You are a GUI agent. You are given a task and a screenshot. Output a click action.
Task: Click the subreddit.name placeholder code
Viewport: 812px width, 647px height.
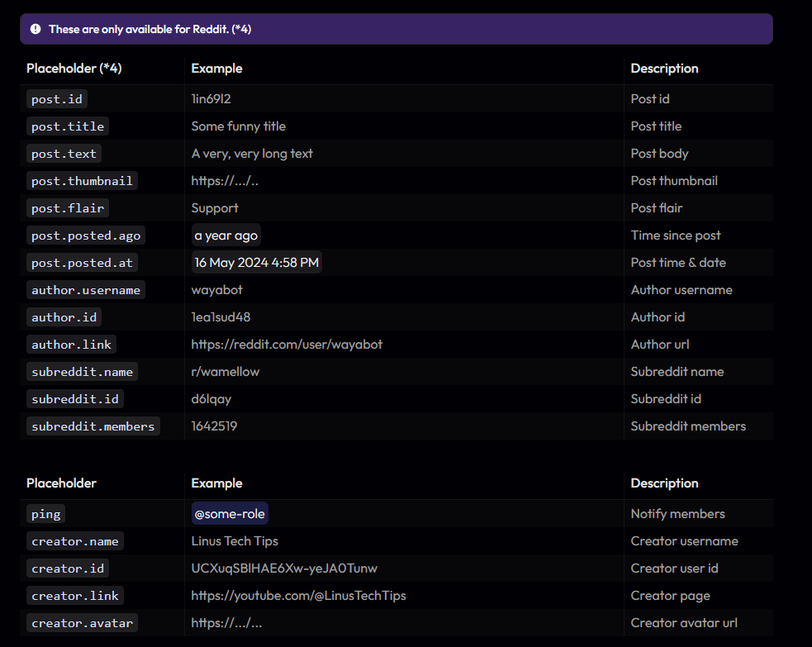pos(82,372)
